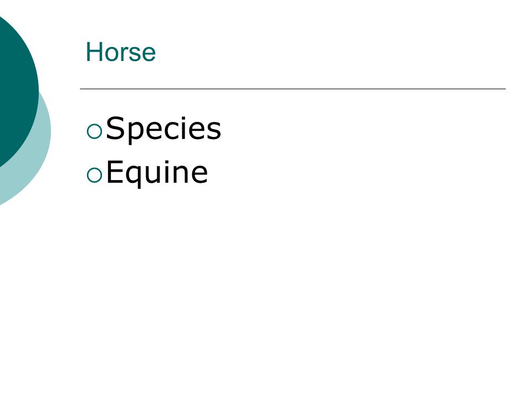
Task: Click the capital E in Equine
Action: 114,172
